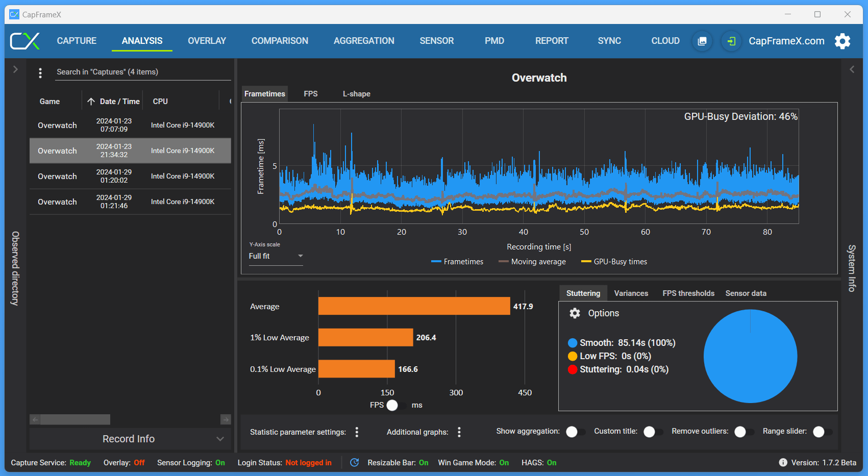Screen dimensions: 868x476
Task: Click the red Stuttering legend dot
Action: [x=573, y=369]
